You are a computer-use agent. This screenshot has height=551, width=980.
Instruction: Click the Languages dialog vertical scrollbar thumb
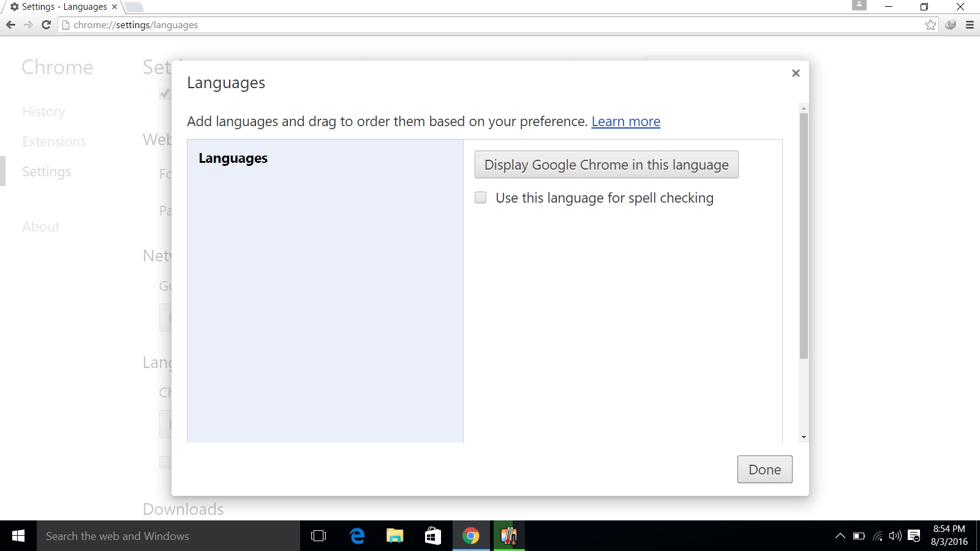click(804, 236)
